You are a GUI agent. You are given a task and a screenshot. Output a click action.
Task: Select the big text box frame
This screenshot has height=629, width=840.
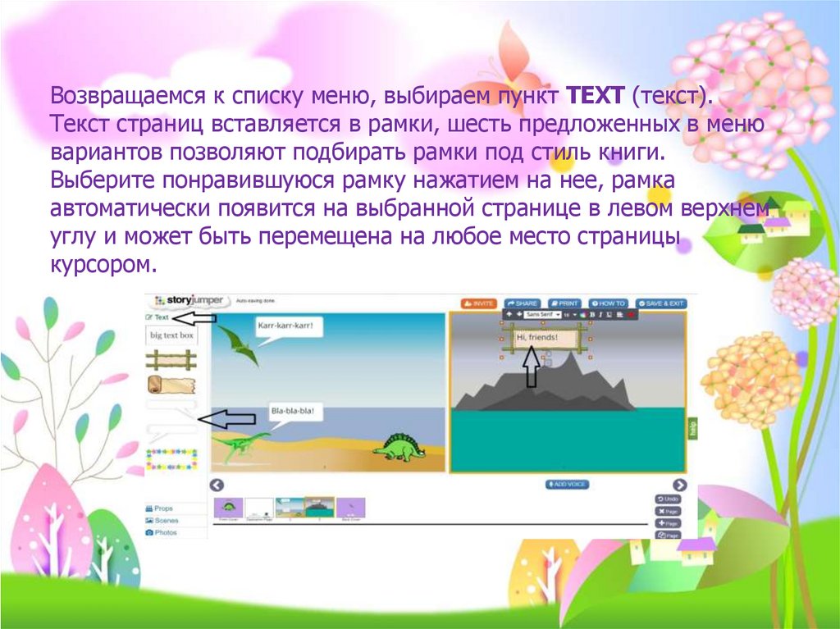pos(171,335)
